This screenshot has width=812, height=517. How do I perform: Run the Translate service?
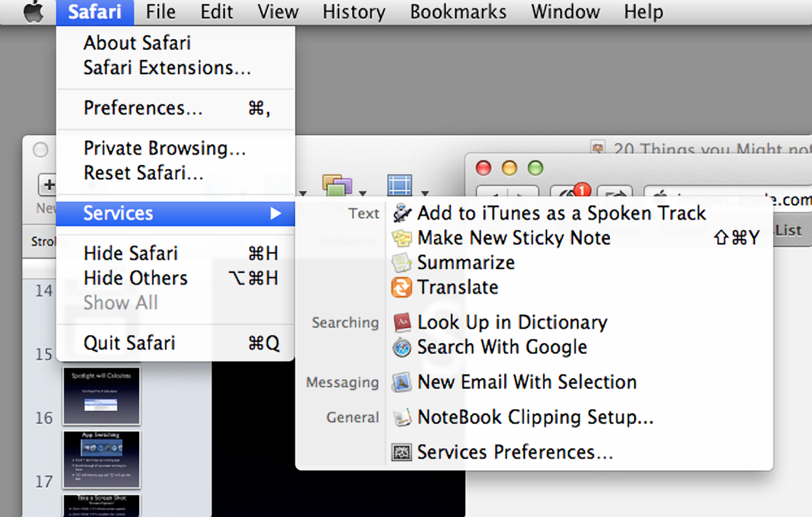point(579,287)
